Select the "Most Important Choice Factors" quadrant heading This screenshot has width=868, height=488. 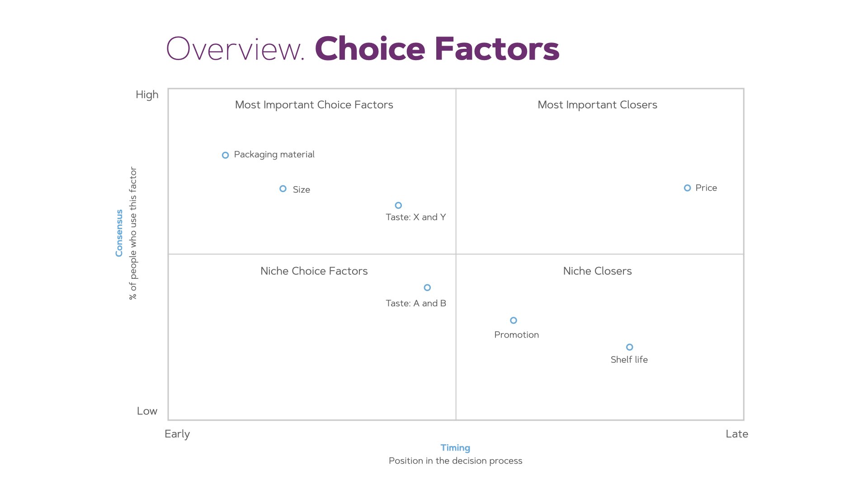(x=314, y=105)
